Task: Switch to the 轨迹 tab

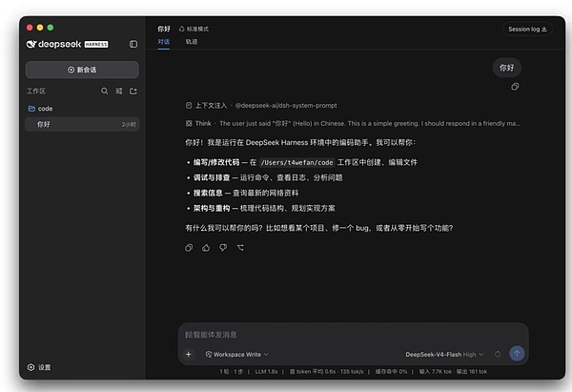Action: coord(192,42)
